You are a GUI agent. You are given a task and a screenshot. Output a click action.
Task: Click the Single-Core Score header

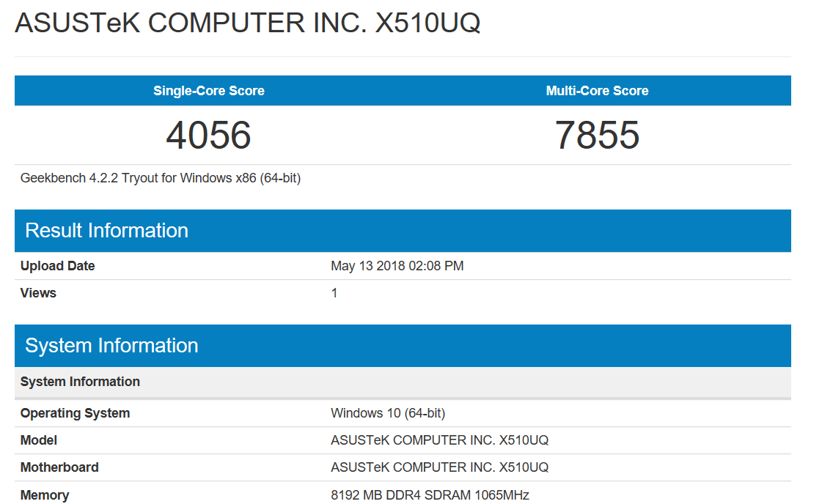[209, 91]
